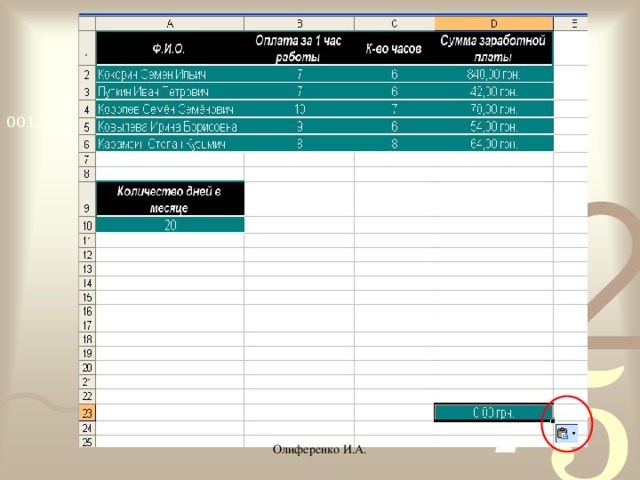Select hourly pay value 10 in row 4

[x=299, y=109]
